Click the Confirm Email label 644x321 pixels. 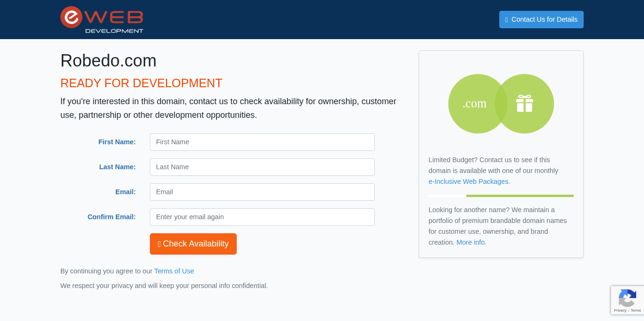click(x=111, y=217)
